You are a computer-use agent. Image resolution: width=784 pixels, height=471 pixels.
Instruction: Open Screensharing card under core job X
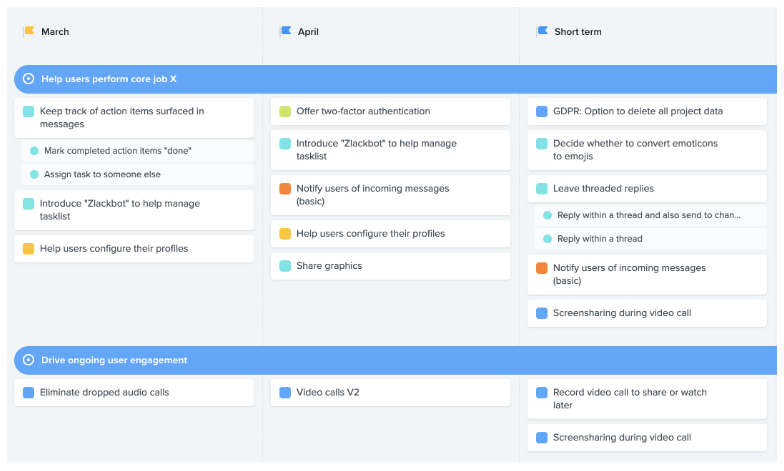click(x=647, y=313)
